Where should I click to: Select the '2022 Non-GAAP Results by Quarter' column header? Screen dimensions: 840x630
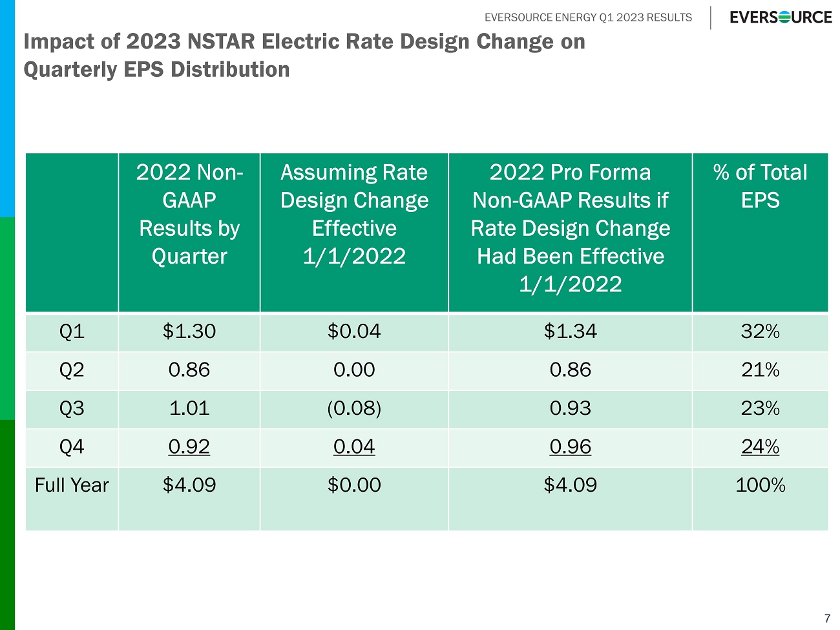[189, 215]
